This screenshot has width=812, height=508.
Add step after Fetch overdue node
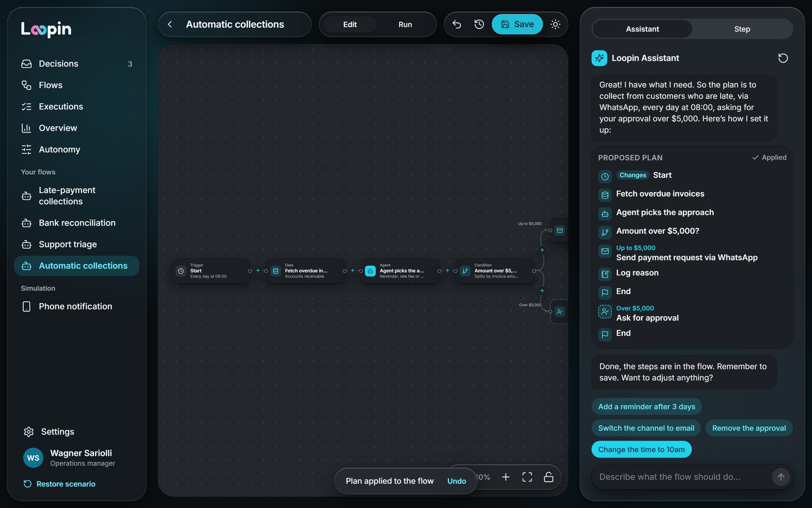pos(353,271)
